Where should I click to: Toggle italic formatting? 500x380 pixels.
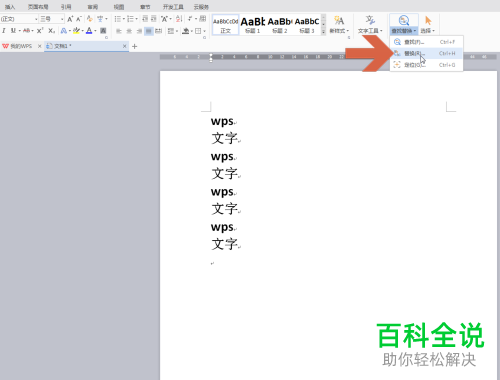[4, 31]
